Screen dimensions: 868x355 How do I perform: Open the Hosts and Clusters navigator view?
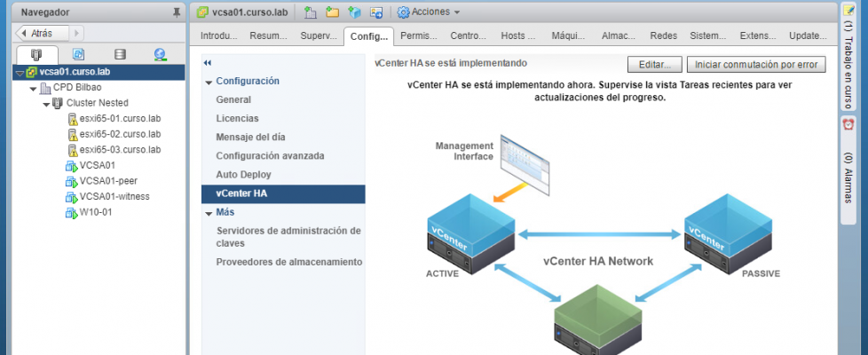coord(36,55)
